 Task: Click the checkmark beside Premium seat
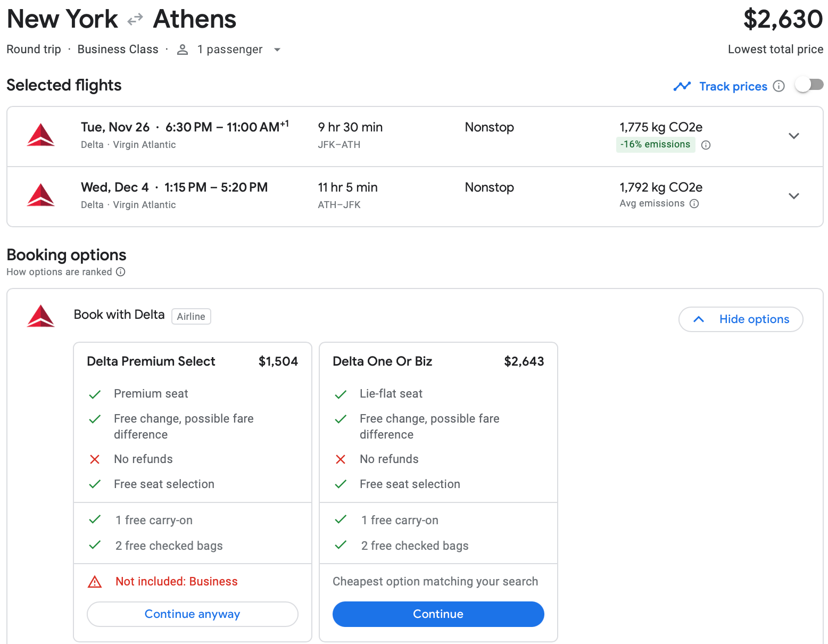[95, 394]
